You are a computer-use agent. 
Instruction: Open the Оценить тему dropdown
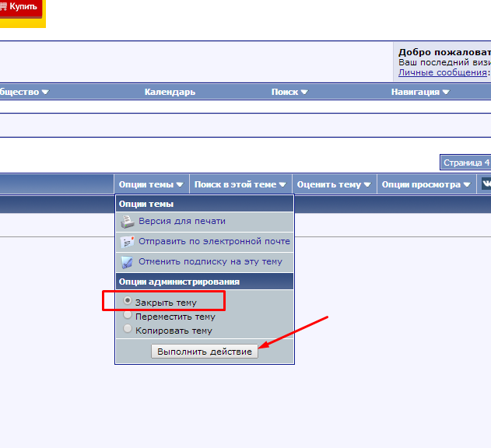(x=333, y=184)
